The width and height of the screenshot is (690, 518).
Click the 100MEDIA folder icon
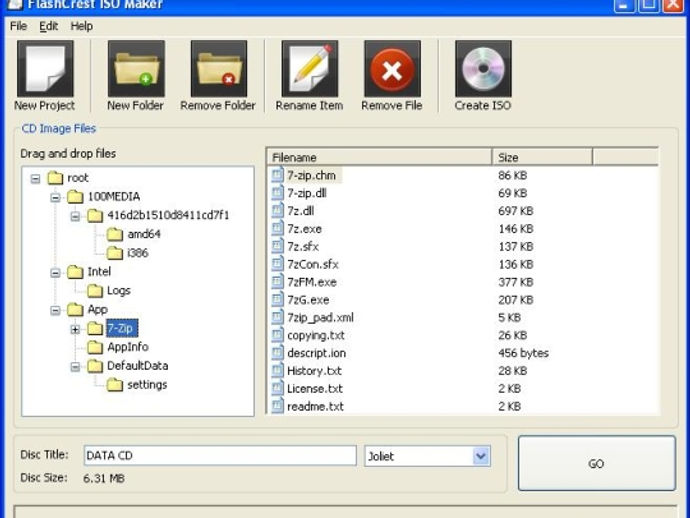tap(75, 196)
